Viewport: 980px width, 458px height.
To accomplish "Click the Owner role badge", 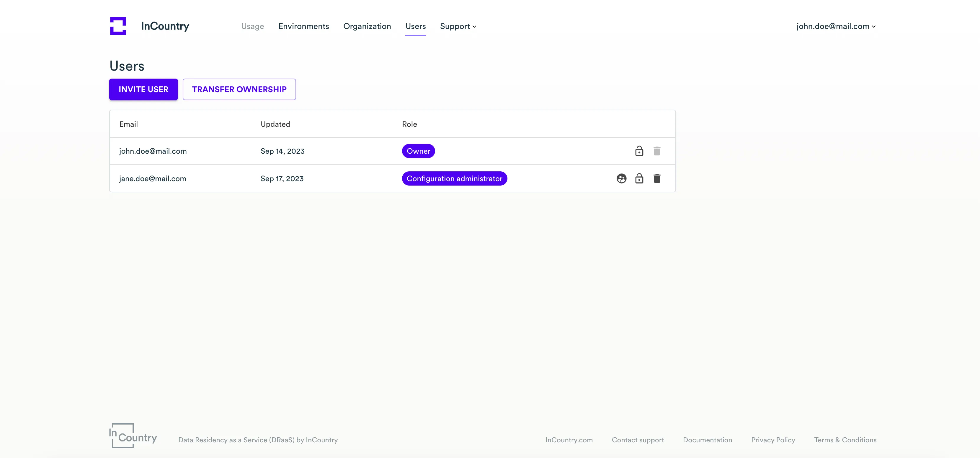I will click(x=418, y=151).
